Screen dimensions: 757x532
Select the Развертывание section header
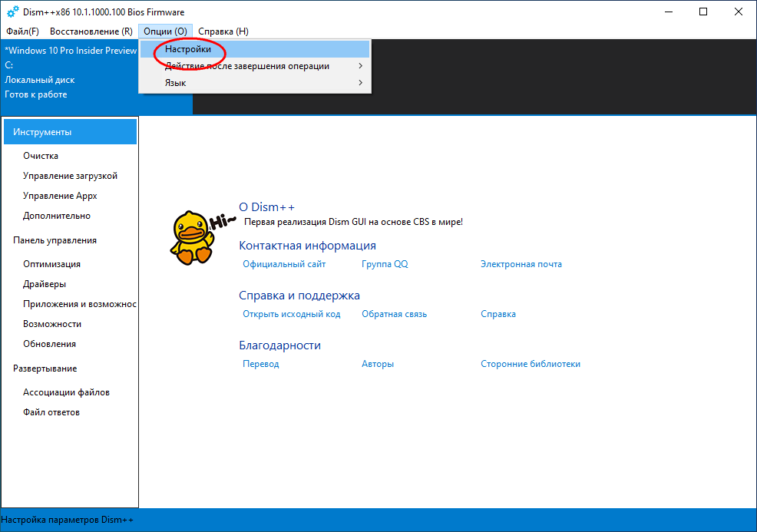point(45,368)
